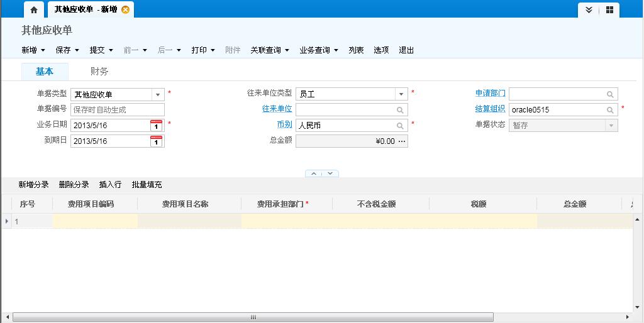Screen dimensions: 644x323
Task: Click the 币别 link label
Action: click(285, 124)
